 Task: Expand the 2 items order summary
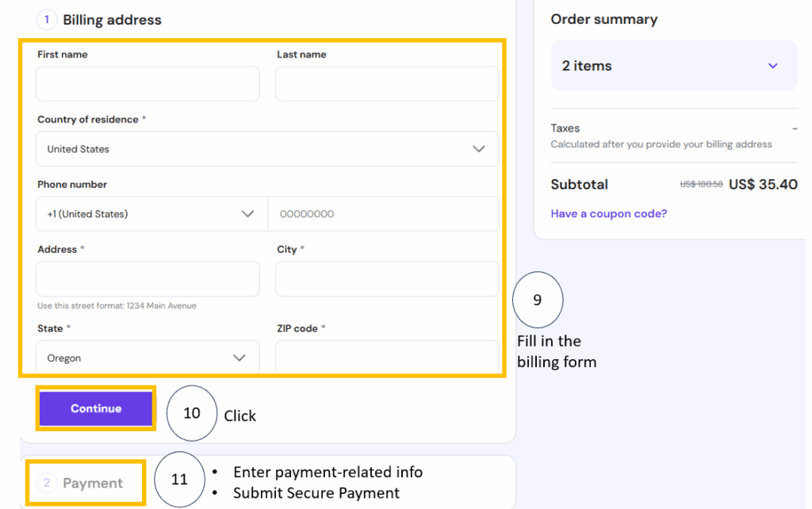click(674, 66)
